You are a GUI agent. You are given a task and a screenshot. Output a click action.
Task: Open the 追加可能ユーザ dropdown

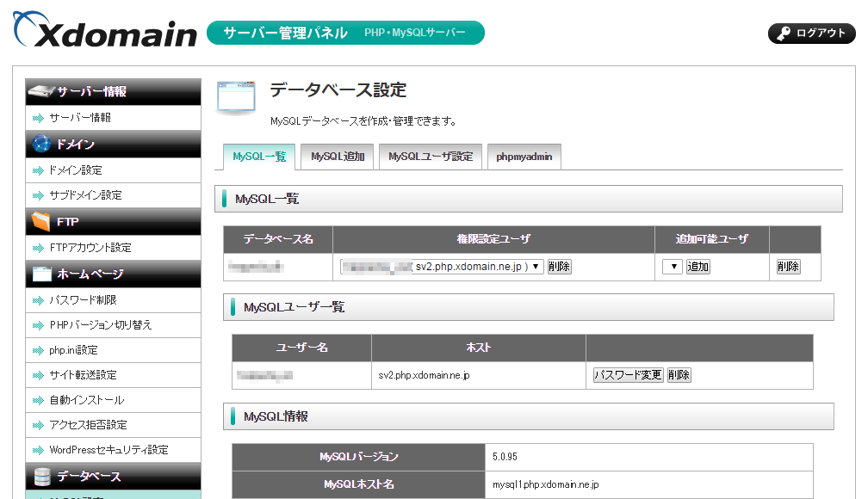tap(672, 267)
